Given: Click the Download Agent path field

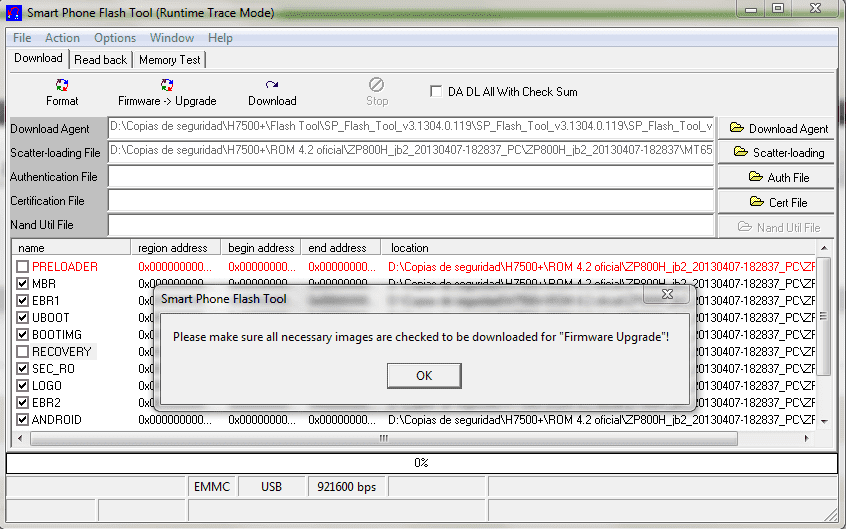Looking at the screenshot, I should tap(411, 127).
